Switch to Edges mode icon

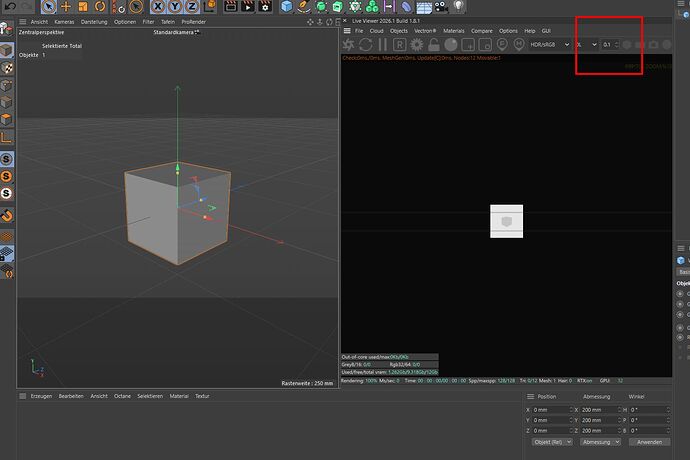click(7, 102)
